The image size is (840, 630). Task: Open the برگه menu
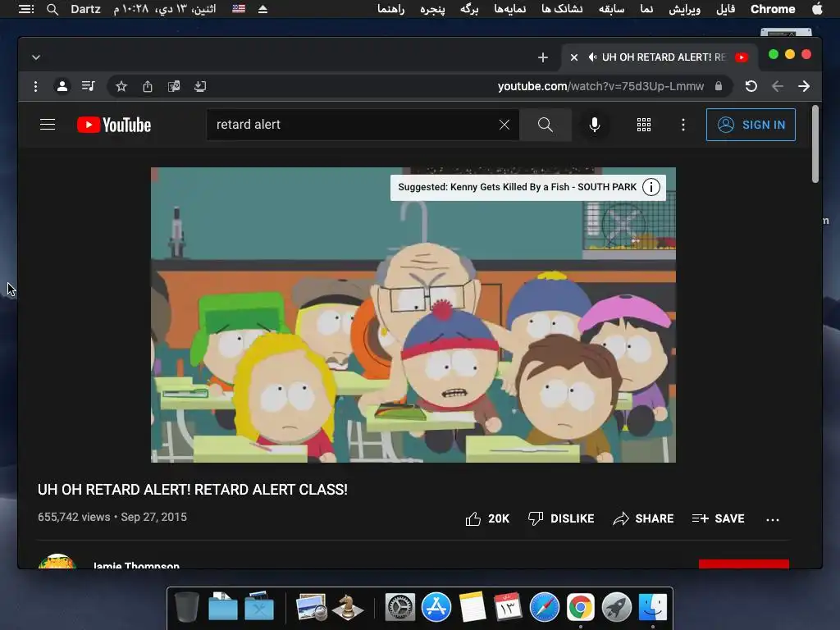point(469,9)
